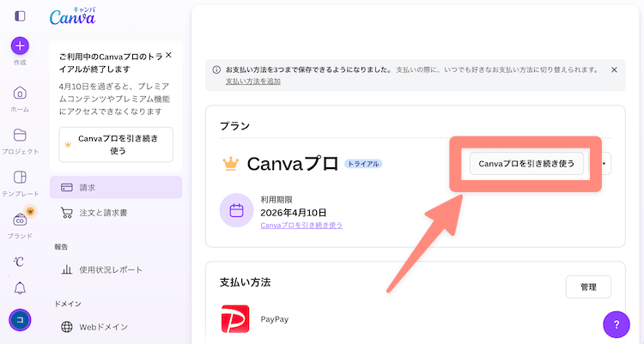Go to Home (ホーム) icon
Screen dimensions: 644x344
pyautogui.click(x=20, y=93)
